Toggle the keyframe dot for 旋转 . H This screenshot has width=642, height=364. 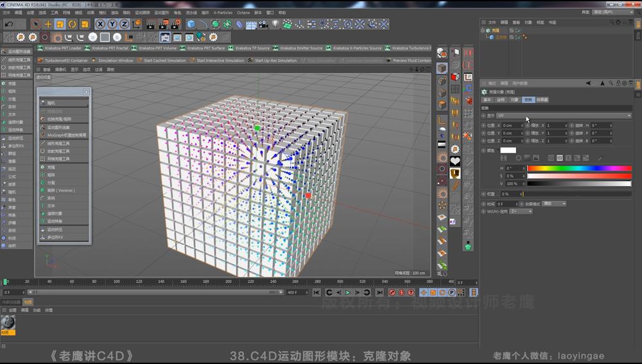572,125
